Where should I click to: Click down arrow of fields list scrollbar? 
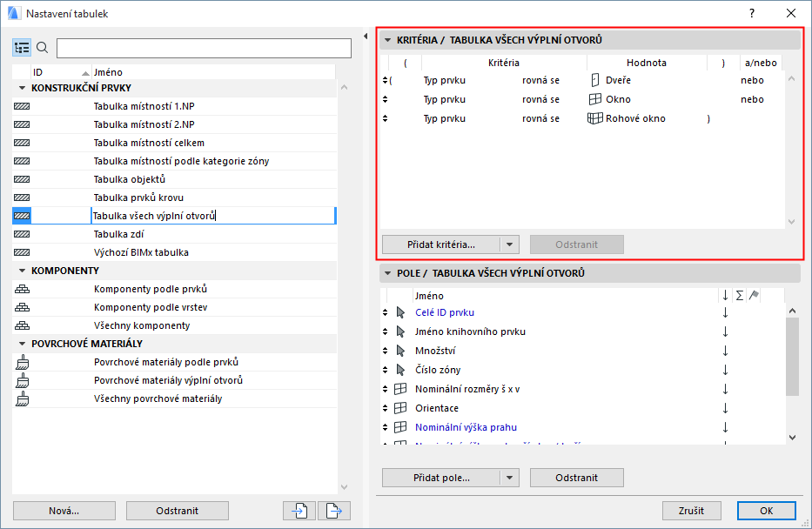[792, 438]
